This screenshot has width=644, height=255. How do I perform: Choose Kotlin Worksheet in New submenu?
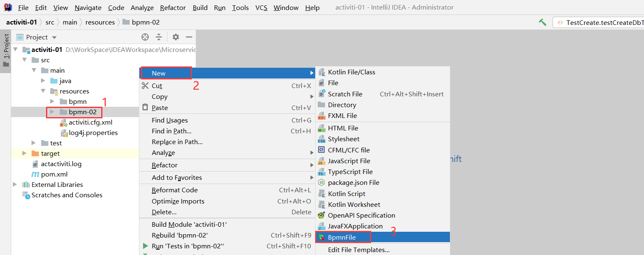pyautogui.click(x=383, y=204)
